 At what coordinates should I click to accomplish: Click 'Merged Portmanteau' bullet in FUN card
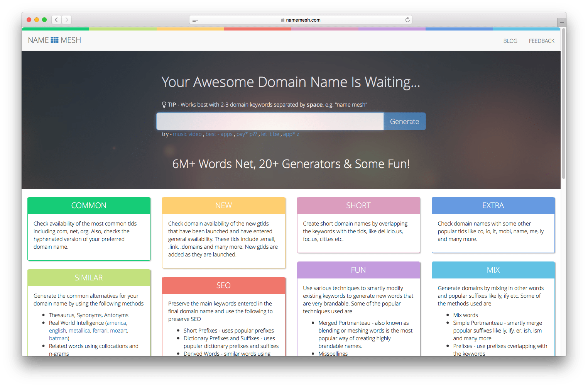(365, 334)
